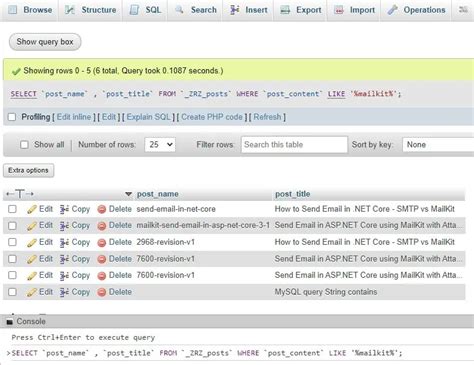Screen dimensions: 474x365
Task: Click Delete icon for mailkit-send-email-in-asp-net-core-3-1 row
Action: click(102, 226)
